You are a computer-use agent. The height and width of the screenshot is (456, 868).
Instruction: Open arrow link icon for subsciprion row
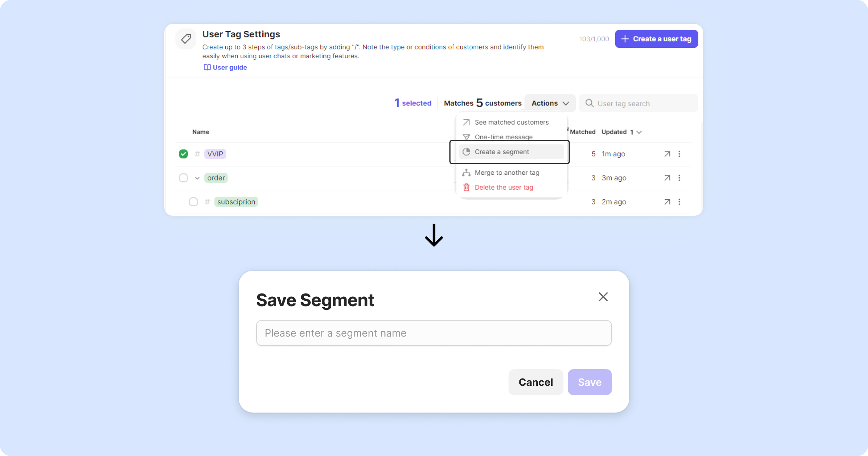click(x=667, y=202)
